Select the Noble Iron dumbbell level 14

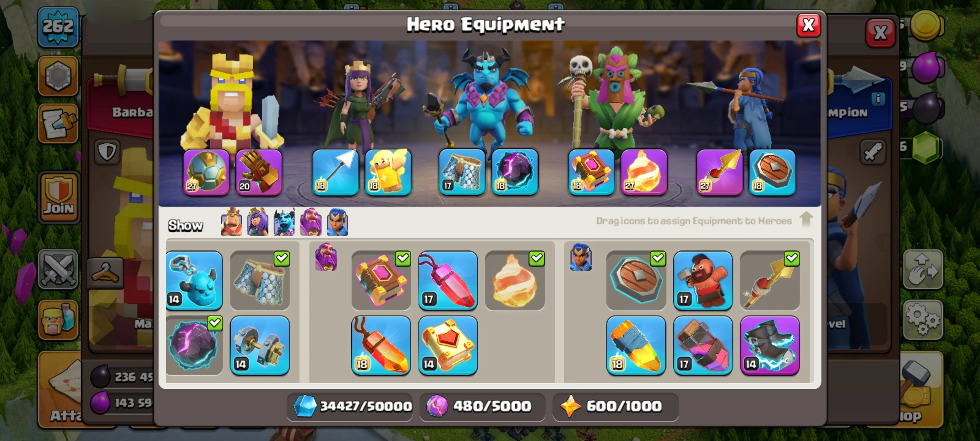260,345
